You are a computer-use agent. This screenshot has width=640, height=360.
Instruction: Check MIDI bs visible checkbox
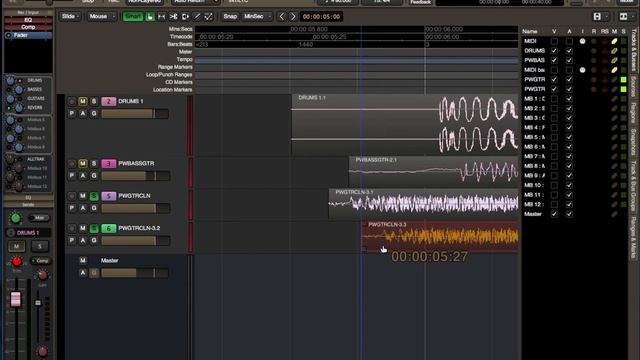pyautogui.click(x=554, y=70)
